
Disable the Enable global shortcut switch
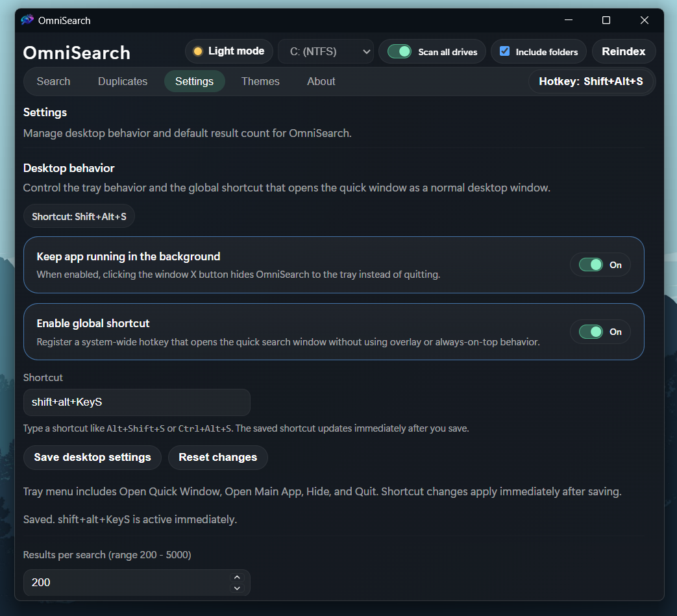(x=591, y=332)
